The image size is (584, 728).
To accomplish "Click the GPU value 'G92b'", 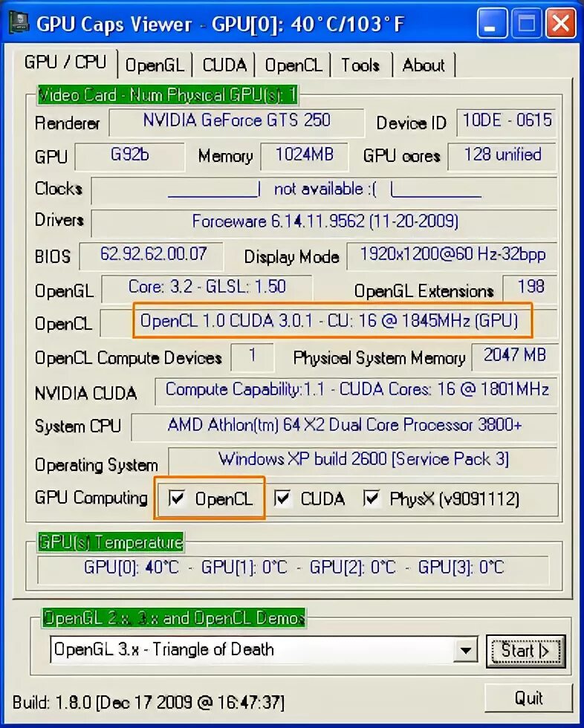I will tap(129, 156).
